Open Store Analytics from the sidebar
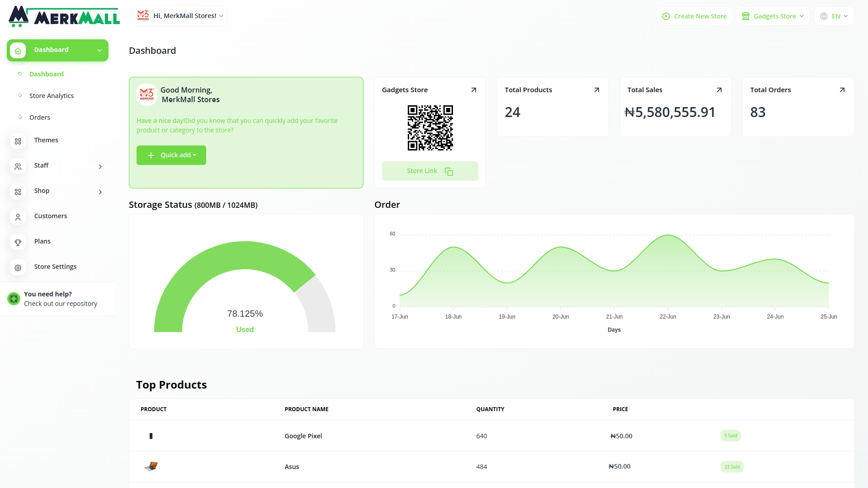The height and width of the screenshot is (488, 868). (51, 95)
